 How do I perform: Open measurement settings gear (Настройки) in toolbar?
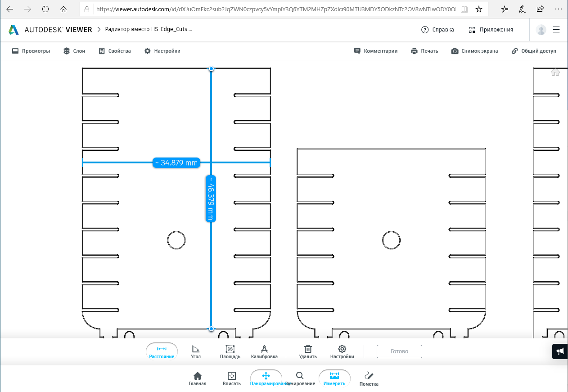[342, 351]
